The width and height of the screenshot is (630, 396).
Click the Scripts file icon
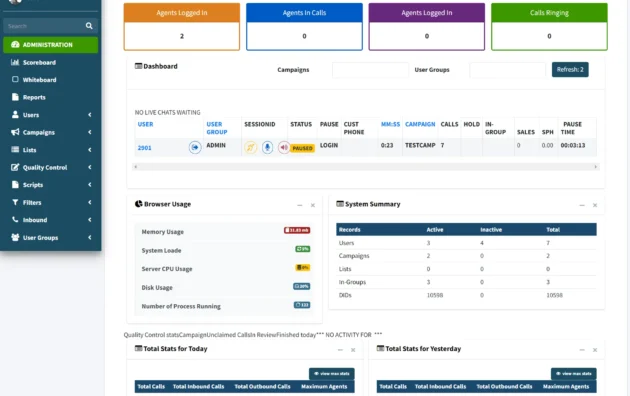pos(15,185)
